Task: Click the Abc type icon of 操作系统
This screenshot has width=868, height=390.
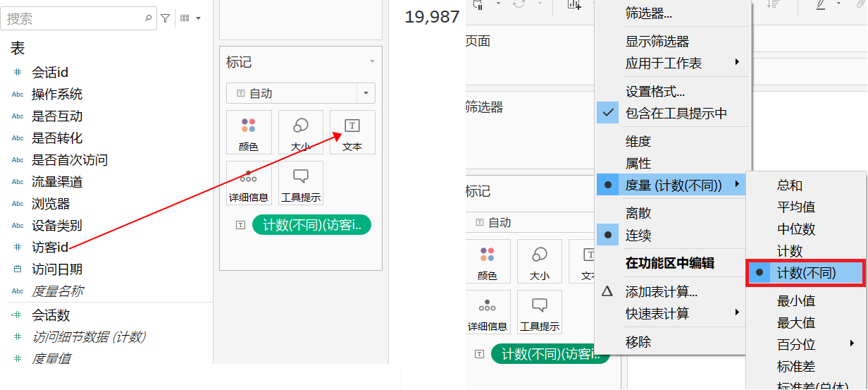Action: click(x=18, y=95)
